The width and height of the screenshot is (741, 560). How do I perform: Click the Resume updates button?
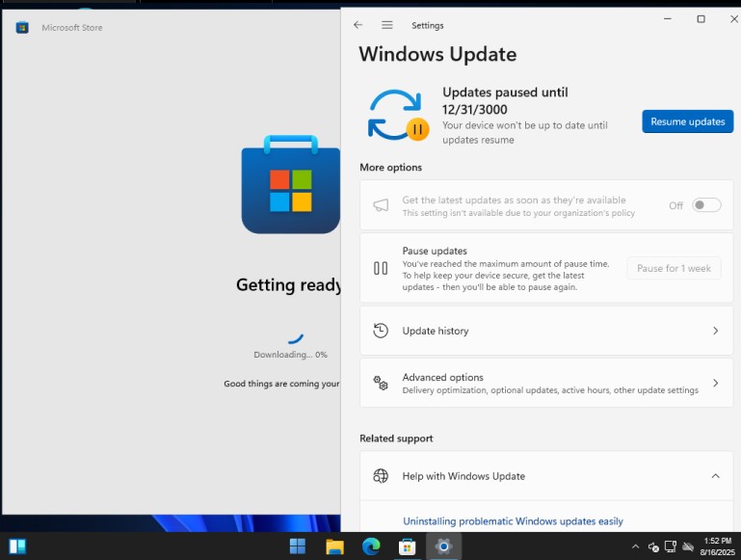pyautogui.click(x=688, y=121)
